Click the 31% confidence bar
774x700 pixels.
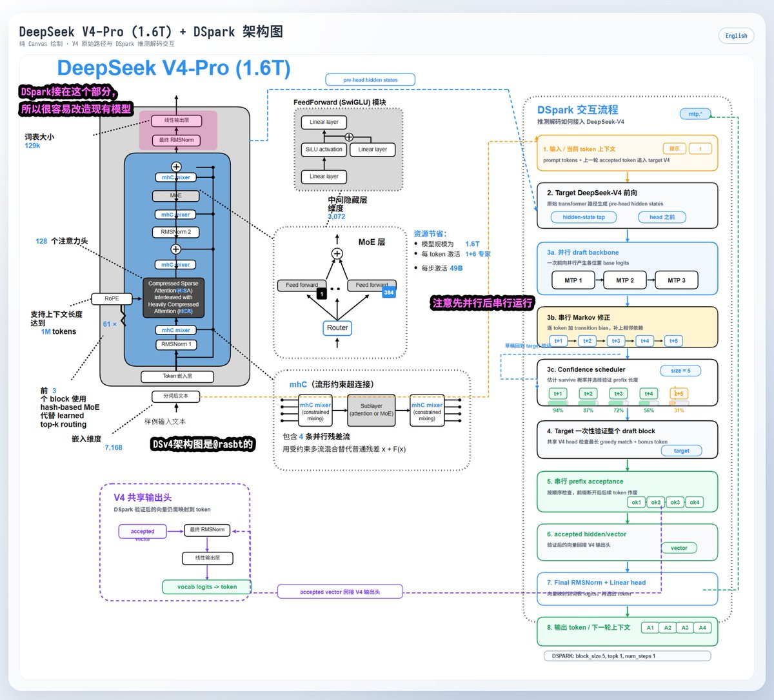[x=679, y=403]
